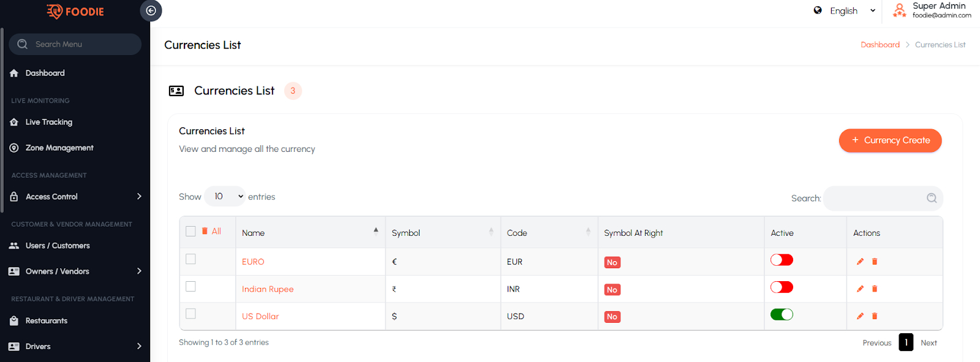Image resolution: width=980 pixels, height=362 pixels.
Task: Click the edit pencil icon for US Dollar
Action: 860,316
